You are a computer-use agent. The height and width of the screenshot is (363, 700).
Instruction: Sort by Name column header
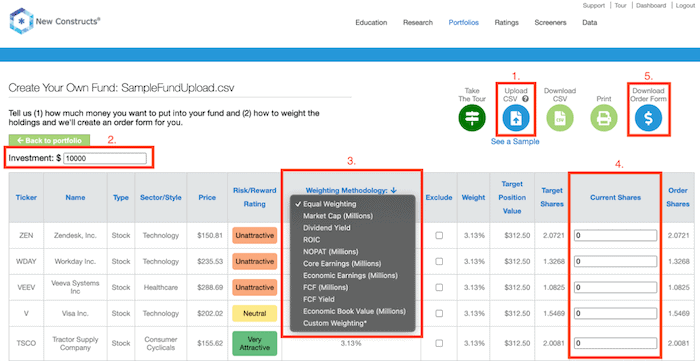[75, 197]
